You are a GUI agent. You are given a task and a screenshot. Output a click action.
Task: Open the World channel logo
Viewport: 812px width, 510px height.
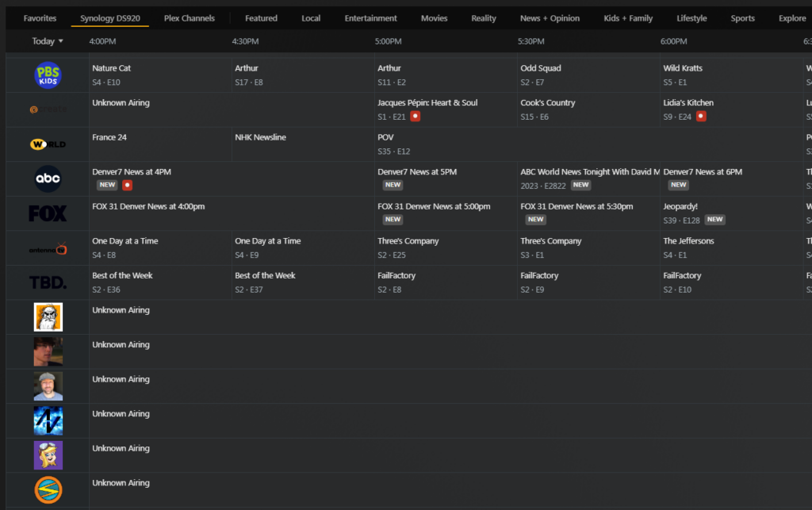[48, 144]
